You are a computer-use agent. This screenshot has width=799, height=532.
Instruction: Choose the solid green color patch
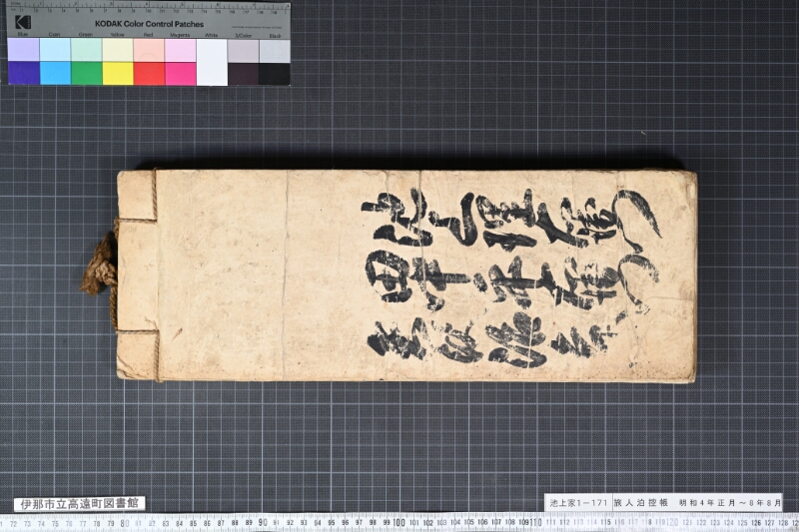click(87, 73)
